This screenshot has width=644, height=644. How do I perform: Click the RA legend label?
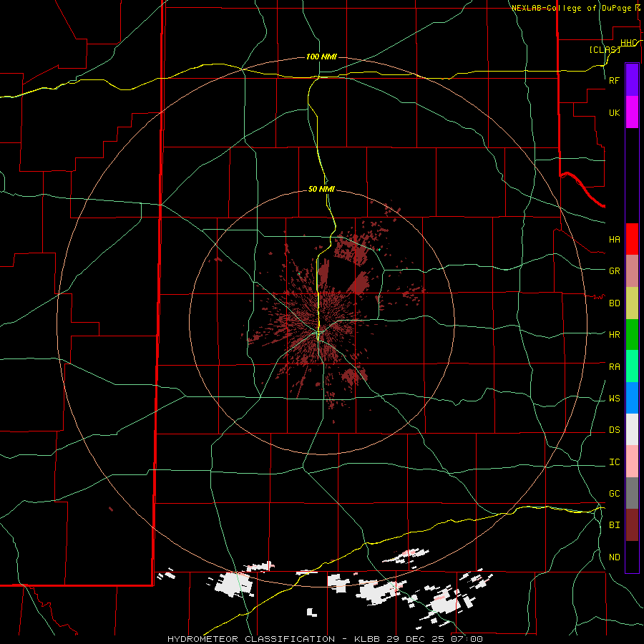[614, 367]
